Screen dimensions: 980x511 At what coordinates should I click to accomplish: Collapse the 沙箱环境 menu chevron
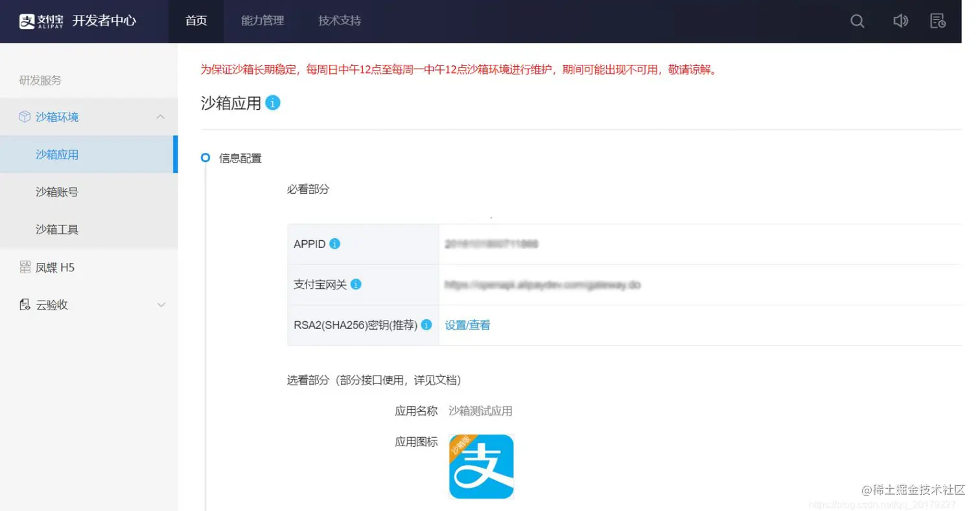point(161,117)
